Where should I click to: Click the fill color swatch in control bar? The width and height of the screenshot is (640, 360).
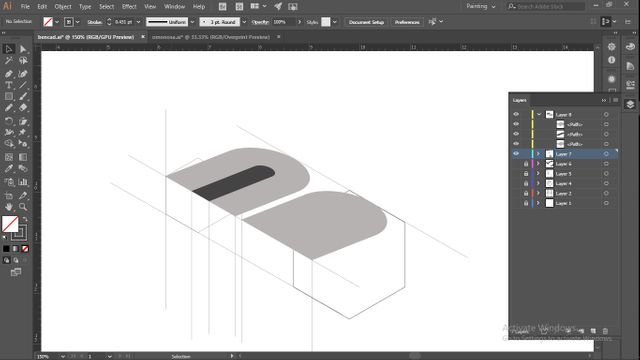[x=48, y=22]
